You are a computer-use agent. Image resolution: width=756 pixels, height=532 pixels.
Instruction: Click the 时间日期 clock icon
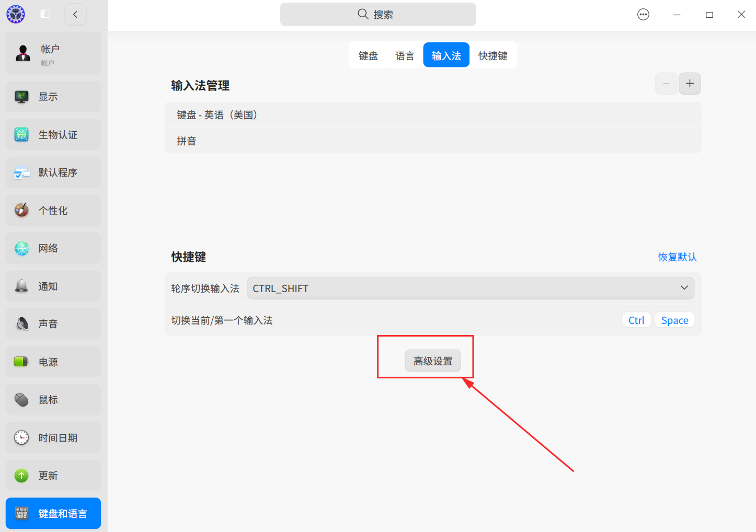pos(21,437)
